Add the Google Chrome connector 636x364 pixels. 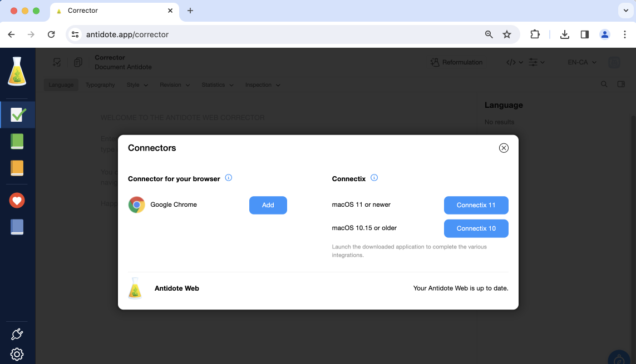coord(268,205)
